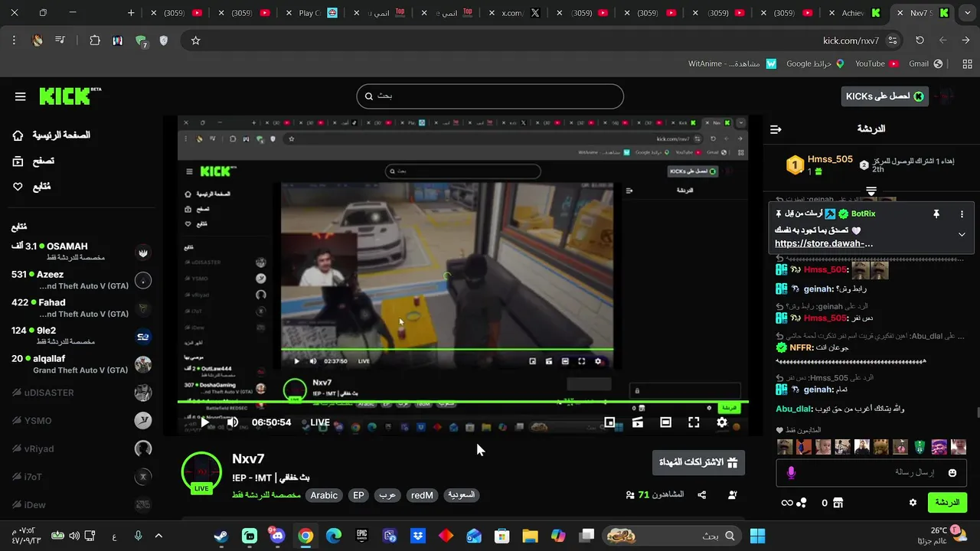Open video player settings gear
The image size is (980, 551).
click(x=722, y=422)
